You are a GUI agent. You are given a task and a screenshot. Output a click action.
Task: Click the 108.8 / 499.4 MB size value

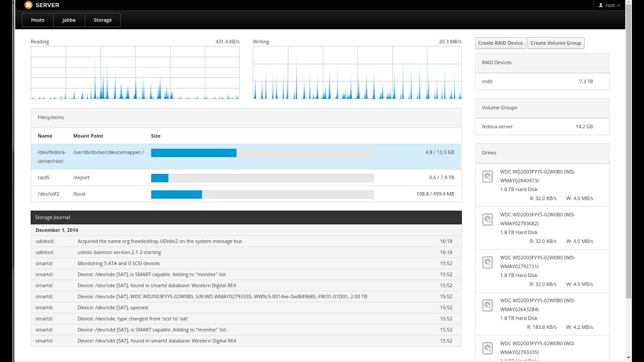[435, 194]
